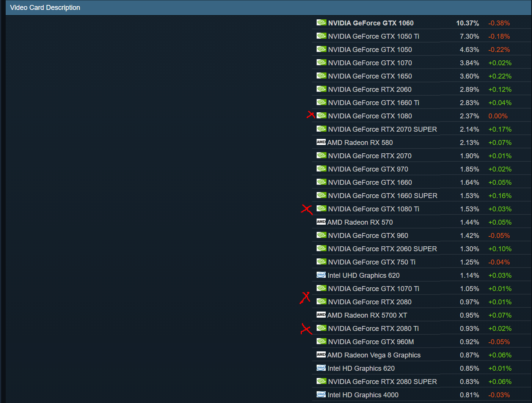The height and width of the screenshot is (403, 532).
Task: Click the 0.81% share for HD Graphics 4000
Action: click(x=469, y=395)
